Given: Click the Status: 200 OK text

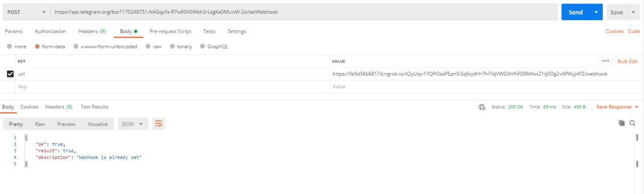Looking at the screenshot, I should pyautogui.click(x=507, y=107).
